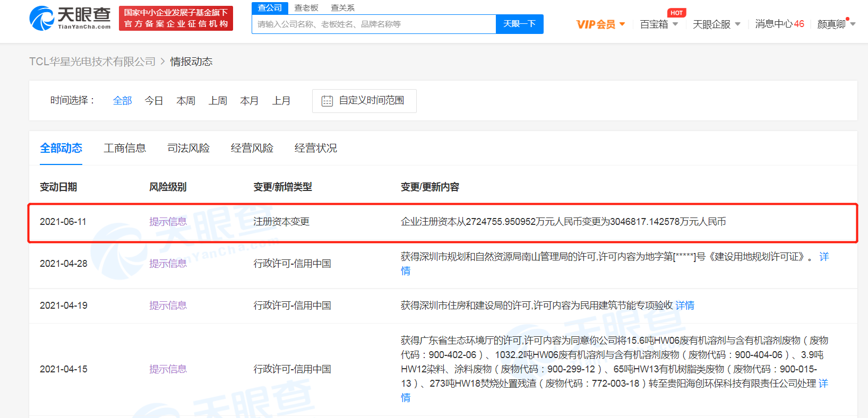The height and width of the screenshot is (418, 868).
Task: Click 提示信息 in the 2021-04-15 row
Action: tap(168, 369)
